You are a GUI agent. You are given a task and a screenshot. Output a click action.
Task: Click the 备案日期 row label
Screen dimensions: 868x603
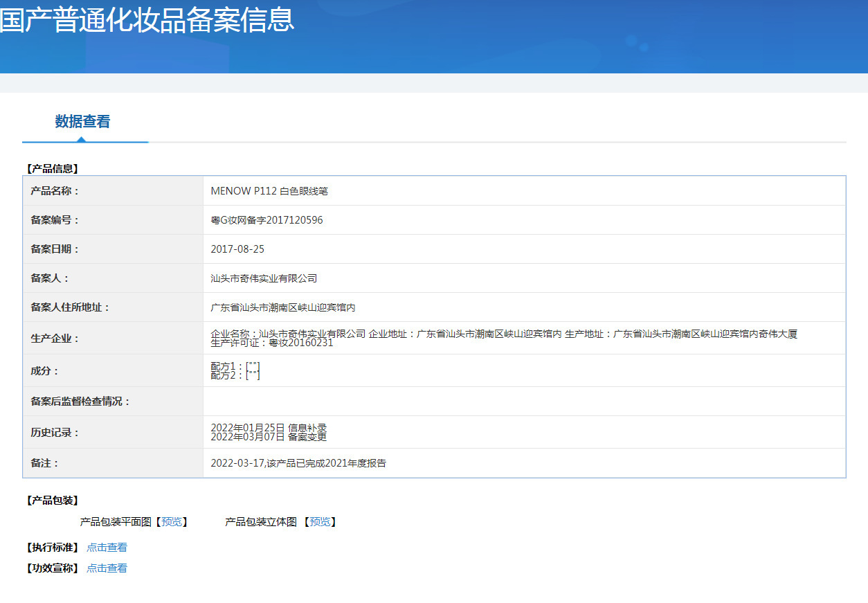coord(55,249)
